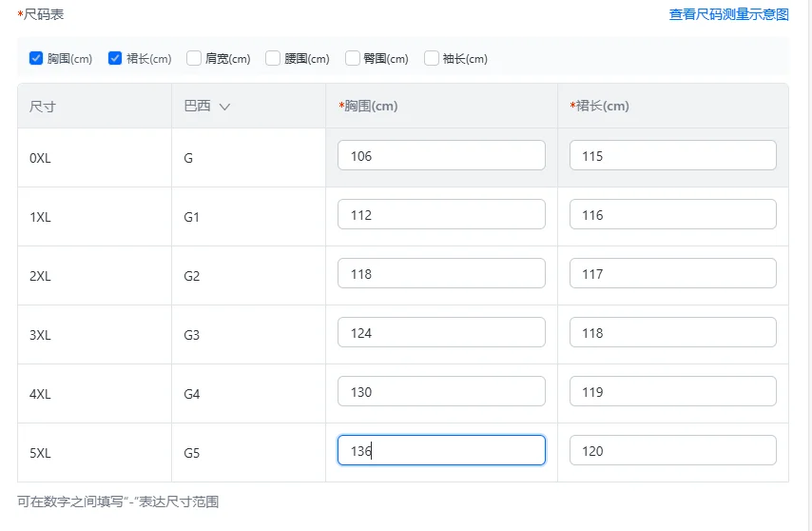Check the 臀围(cm) option
The width and height of the screenshot is (812, 531).
click(x=353, y=58)
